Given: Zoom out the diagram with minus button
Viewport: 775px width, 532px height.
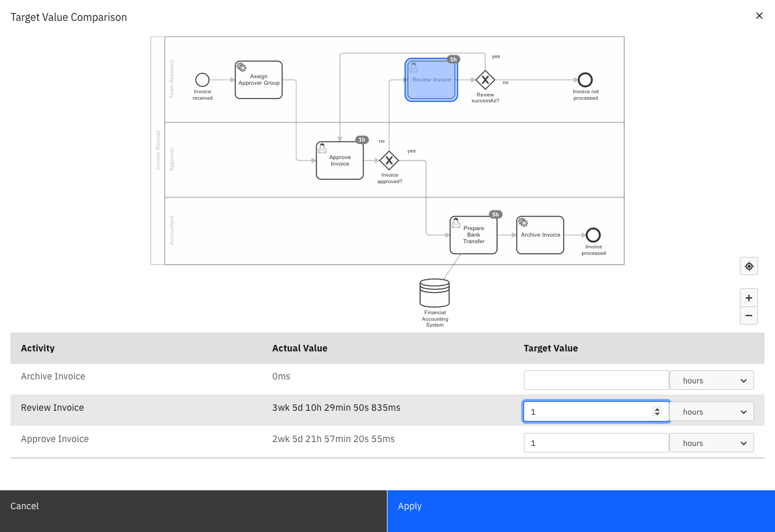Looking at the screenshot, I should [749, 316].
